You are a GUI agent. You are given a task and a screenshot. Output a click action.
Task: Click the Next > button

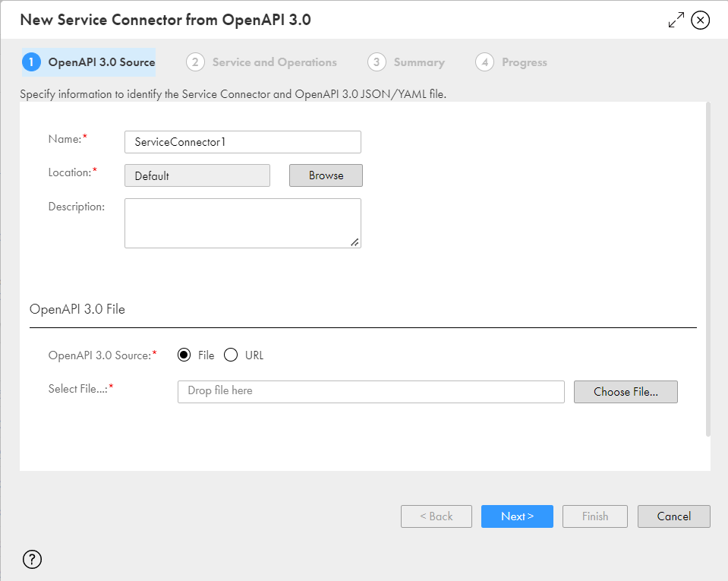(517, 516)
